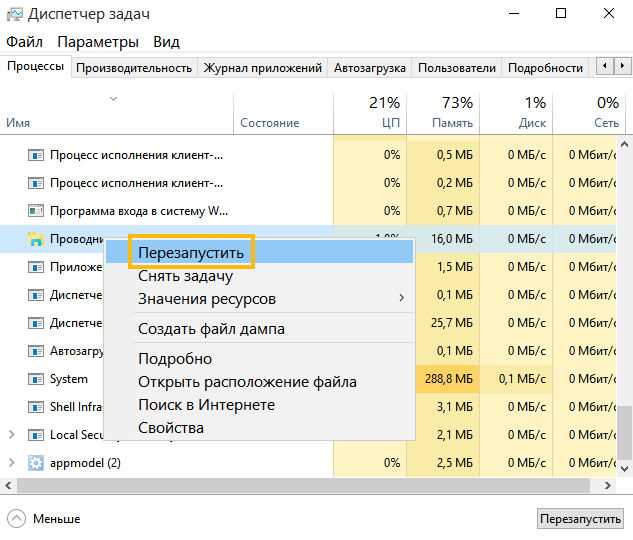The width and height of the screenshot is (633, 540).
Task: Switch to the Подробности tab
Action: click(545, 67)
